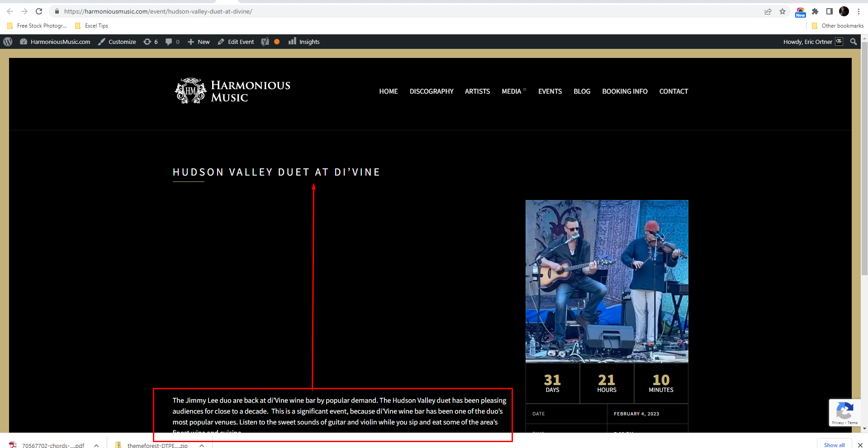Click the lock site-info icon
The image size is (868, 448).
point(57,11)
